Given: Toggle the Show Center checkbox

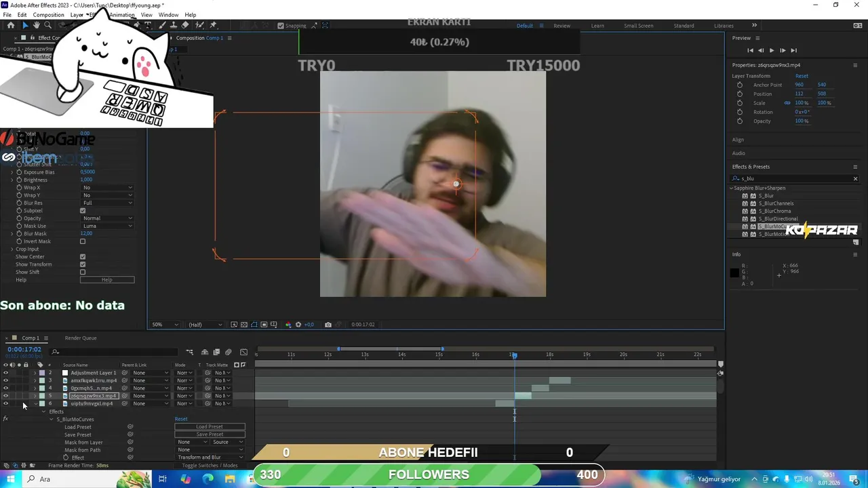Looking at the screenshot, I should tap(83, 257).
